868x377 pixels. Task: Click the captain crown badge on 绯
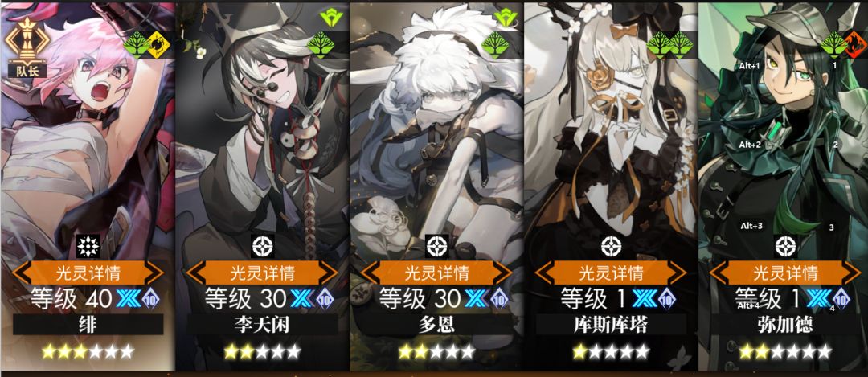28,47
